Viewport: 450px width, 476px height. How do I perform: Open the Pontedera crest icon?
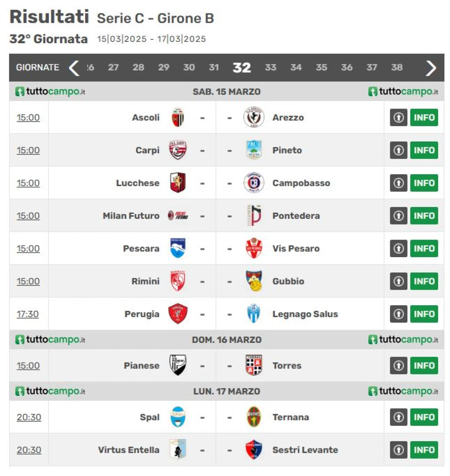coord(253,215)
